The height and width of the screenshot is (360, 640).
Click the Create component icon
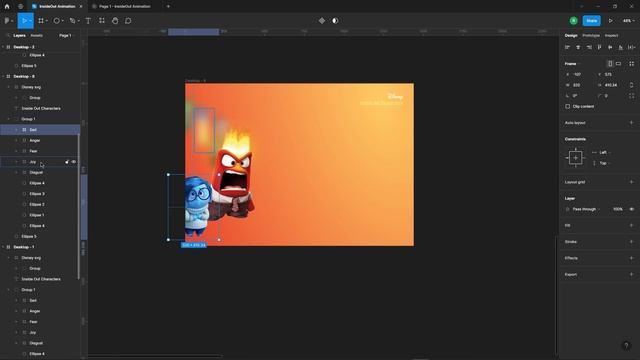click(x=322, y=21)
